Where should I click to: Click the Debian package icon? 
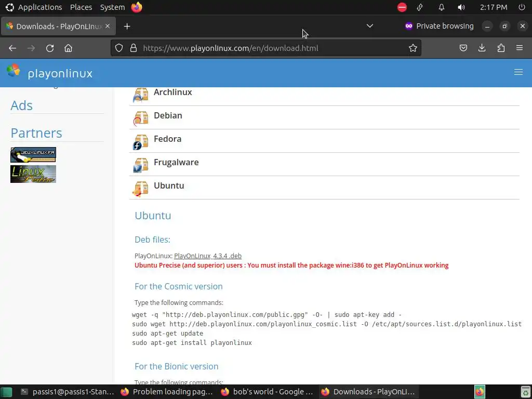pos(140,118)
